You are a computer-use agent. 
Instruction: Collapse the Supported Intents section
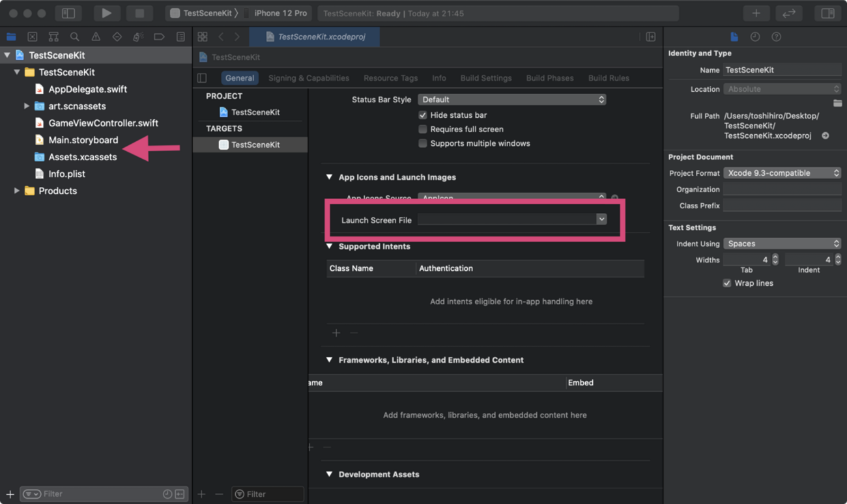point(330,246)
